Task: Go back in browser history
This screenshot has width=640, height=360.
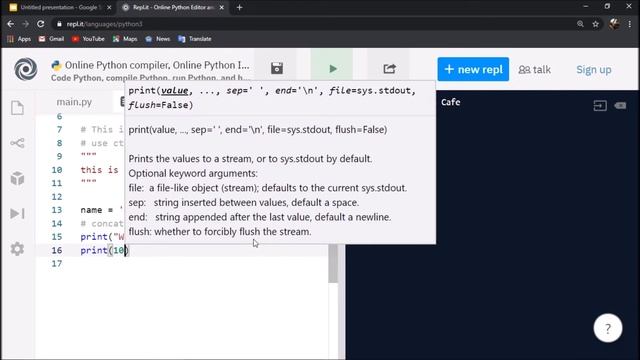Action: tap(10, 24)
